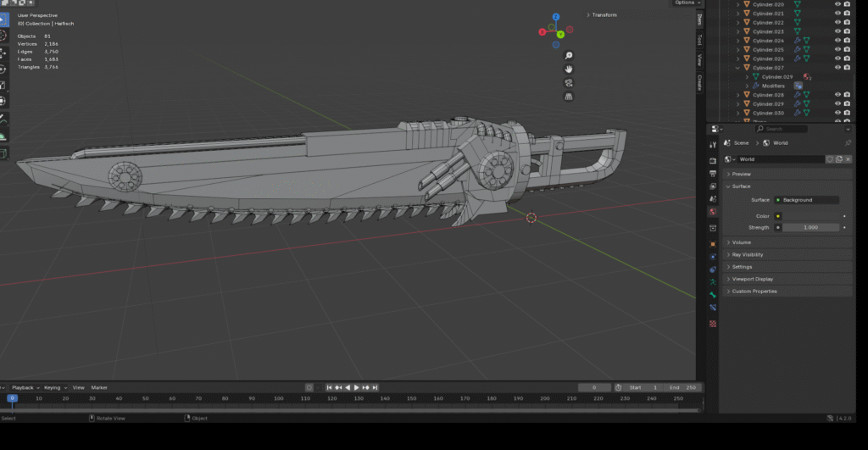Expand the Ray Visibility panel

click(747, 254)
